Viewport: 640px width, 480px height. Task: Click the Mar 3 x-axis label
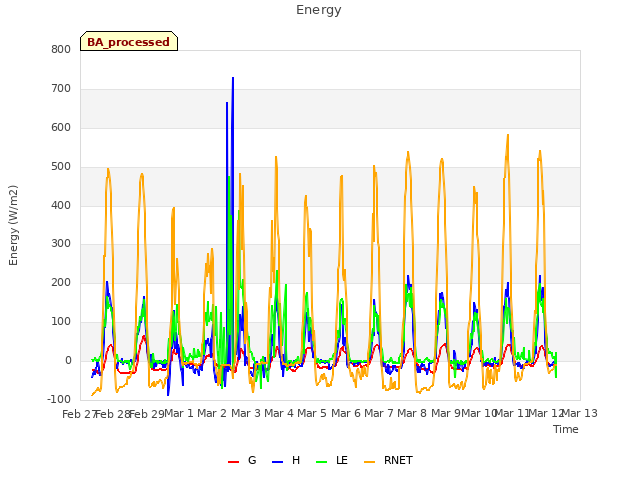point(246,413)
